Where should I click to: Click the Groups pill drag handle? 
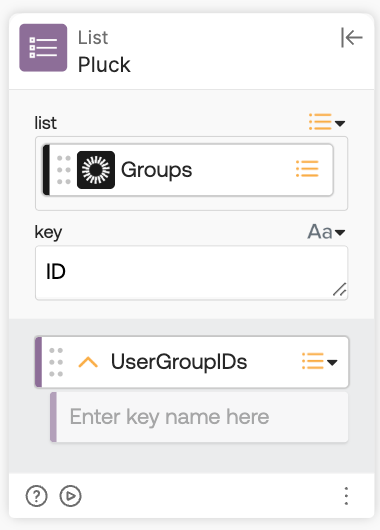64,170
